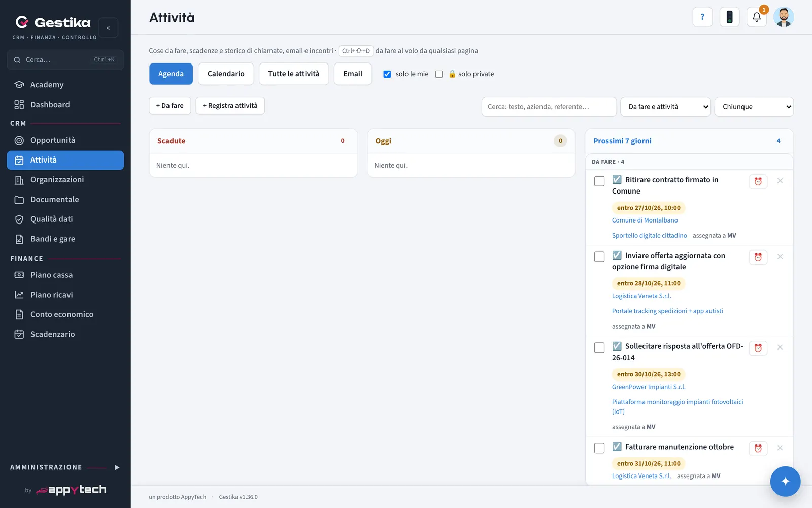Switch to the Email tab

coord(353,74)
